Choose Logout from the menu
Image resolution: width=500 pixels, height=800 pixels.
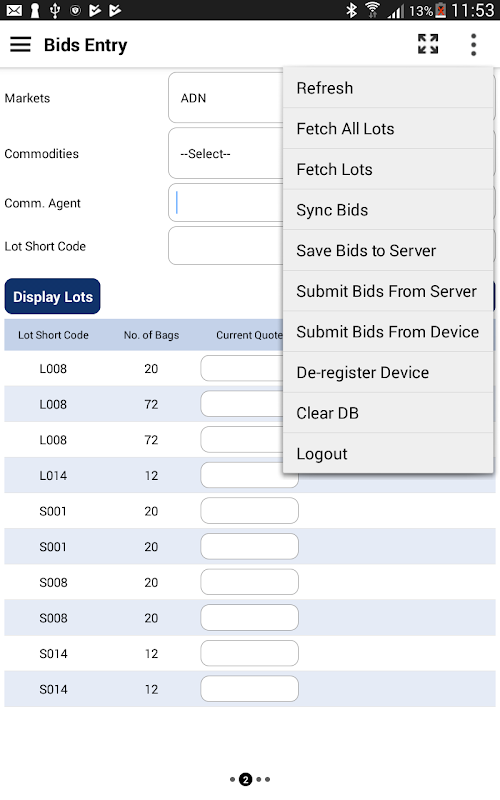tap(388, 454)
